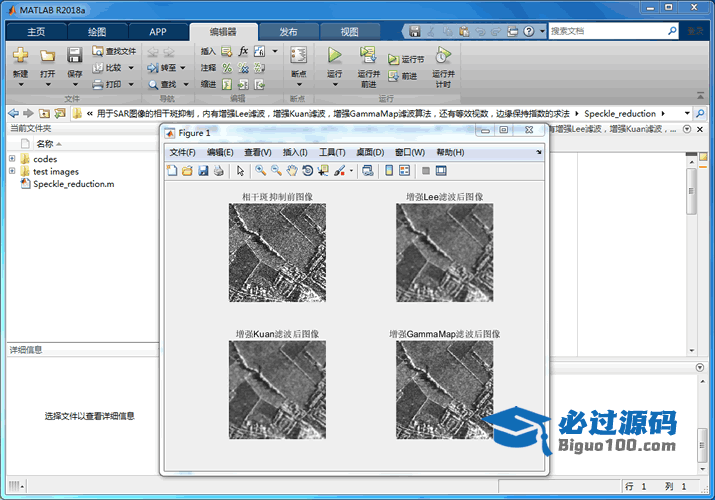Click the Speckle_reduction.m file
715x500 pixels.
(x=73, y=184)
